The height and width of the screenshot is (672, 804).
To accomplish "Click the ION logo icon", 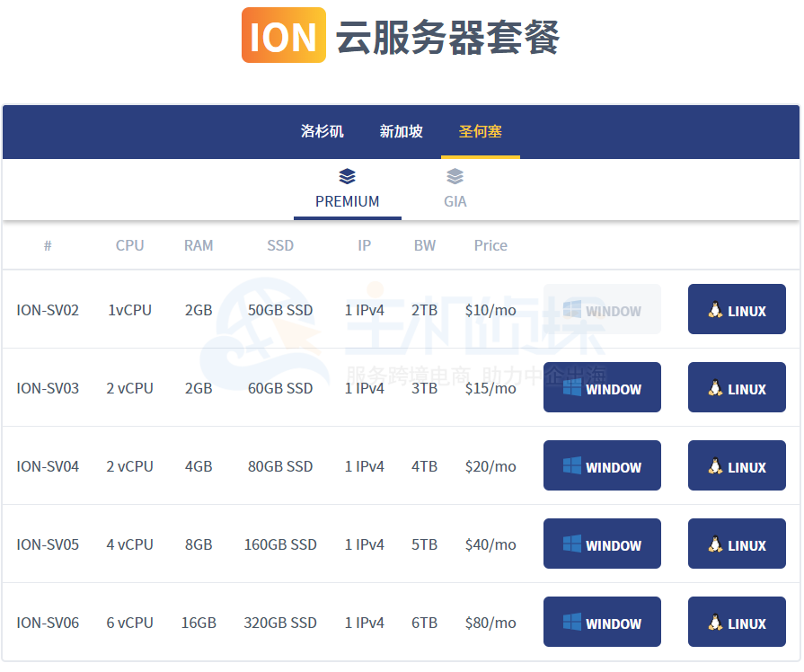I will [283, 34].
